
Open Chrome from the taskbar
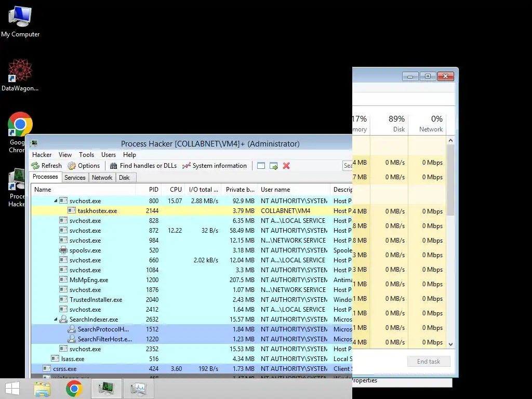[x=74, y=389]
